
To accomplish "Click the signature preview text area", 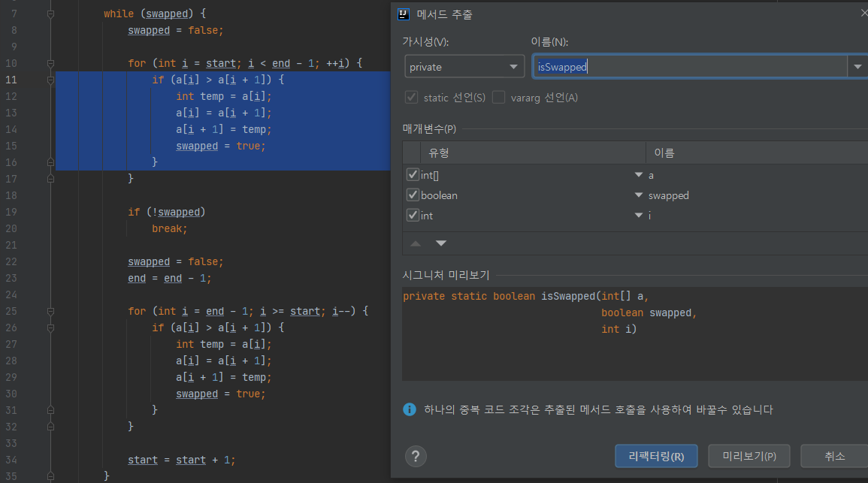I will point(635,334).
